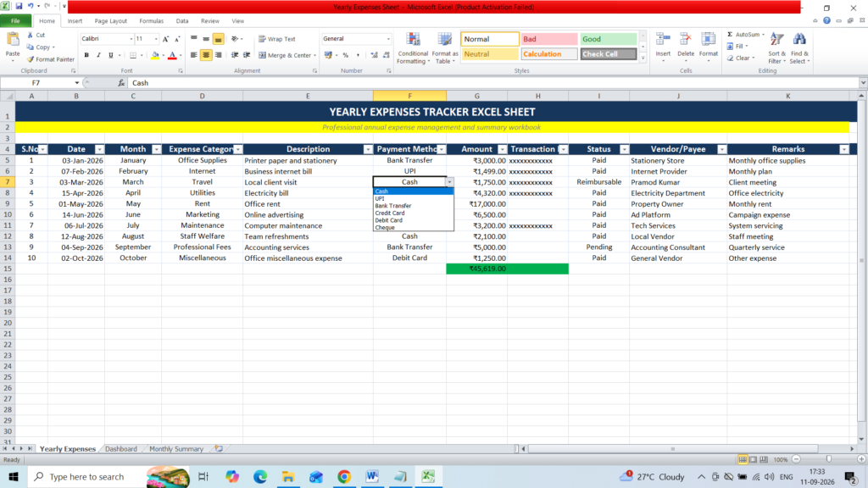Click the AutoSum sigma icon
Viewport: 868px width, 488px height.
(x=730, y=34)
